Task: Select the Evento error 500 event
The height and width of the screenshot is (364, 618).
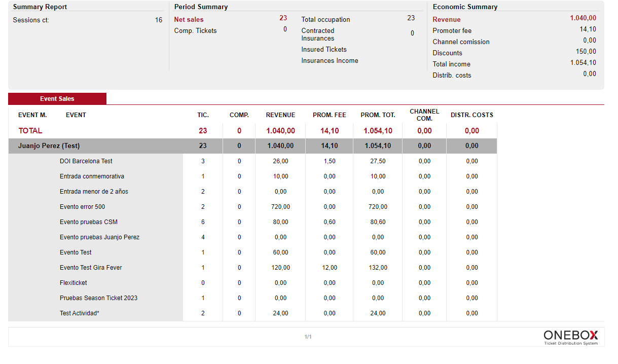Action: (83, 207)
